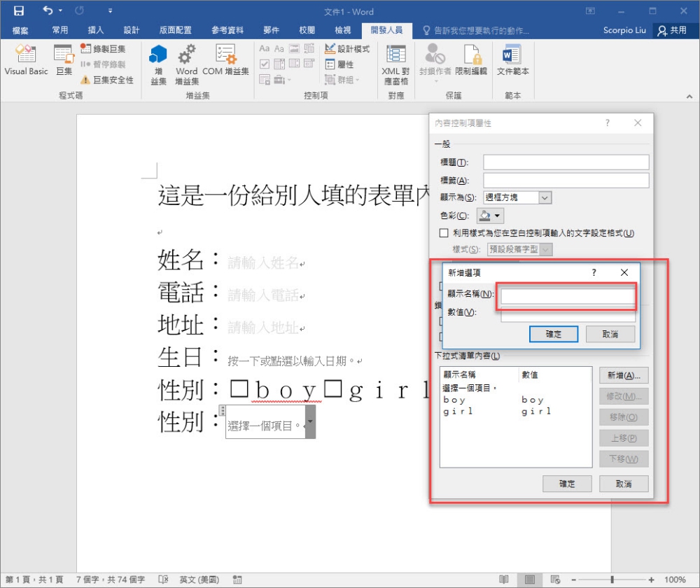The height and width of the screenshot is (588, 700).
Task: Expand 群組 group dropdown
Action: pyautogui.click(x=358, y=80)
